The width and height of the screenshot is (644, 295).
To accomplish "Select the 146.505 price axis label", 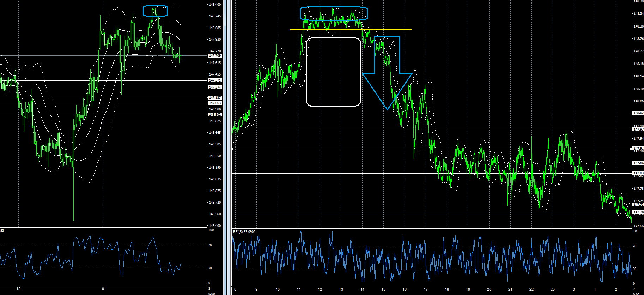I will 215,144.
